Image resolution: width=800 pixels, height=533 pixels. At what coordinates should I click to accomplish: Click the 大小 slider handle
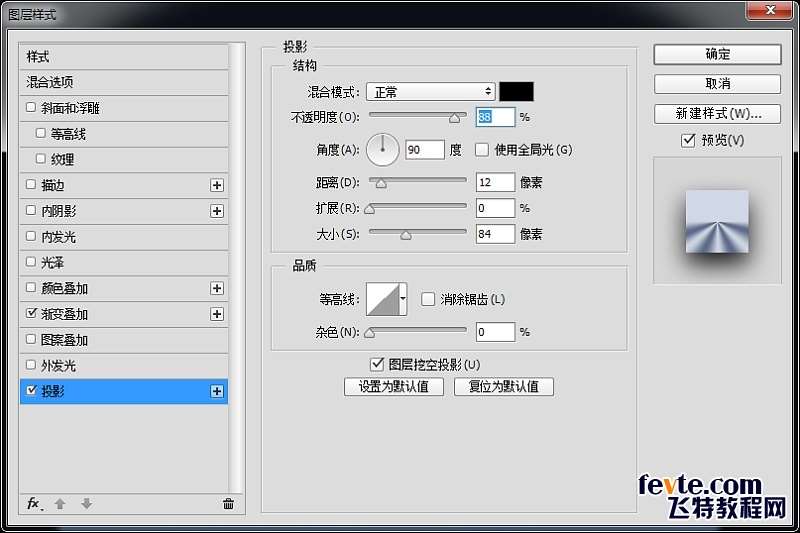[406, 235]
